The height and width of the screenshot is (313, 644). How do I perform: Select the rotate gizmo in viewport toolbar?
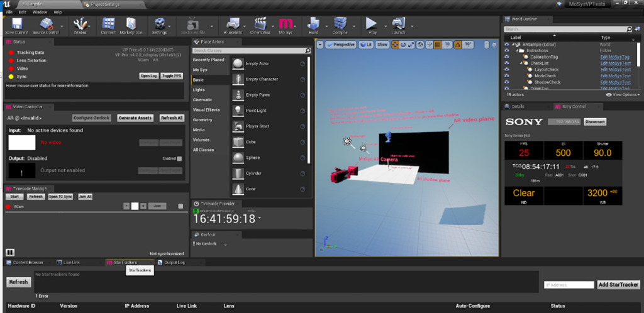pos(403,45)
